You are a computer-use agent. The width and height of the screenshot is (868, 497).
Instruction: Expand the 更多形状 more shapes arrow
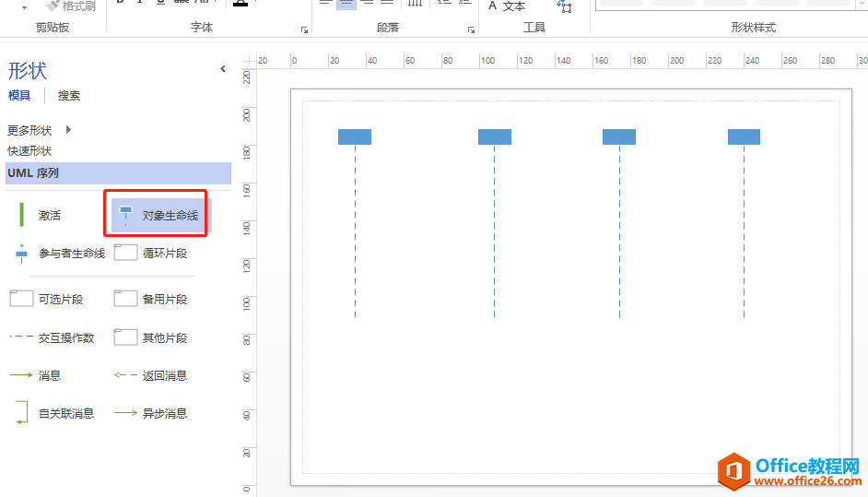(68, 130)
